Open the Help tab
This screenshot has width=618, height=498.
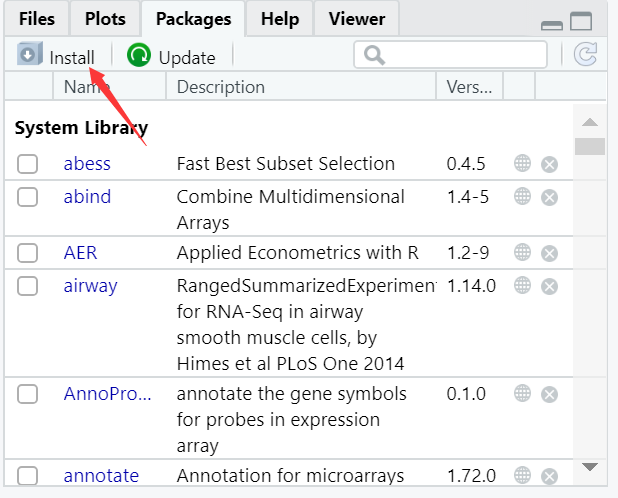point(280,18)
